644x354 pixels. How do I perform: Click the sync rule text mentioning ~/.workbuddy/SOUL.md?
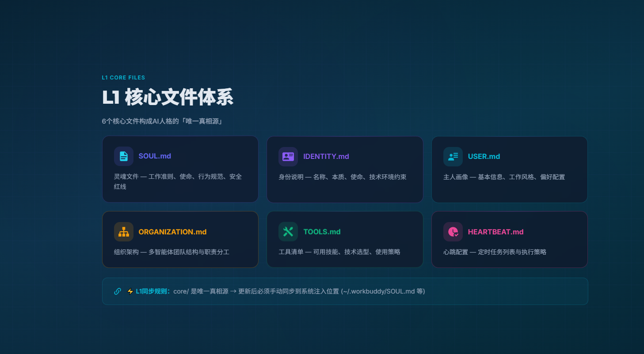[x=299, y=291]
